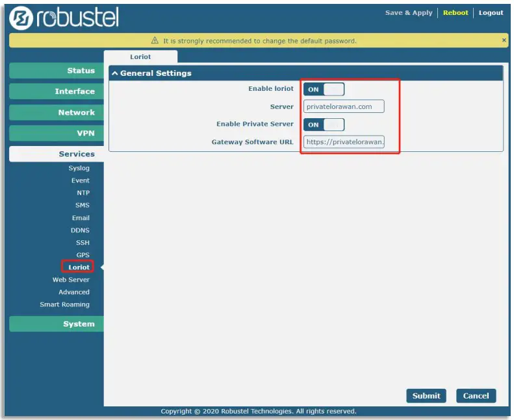The image size is (514, 420).
Task: Select Loriot in the sidebar
Action: pyautogui.click(x=79, y=267)
